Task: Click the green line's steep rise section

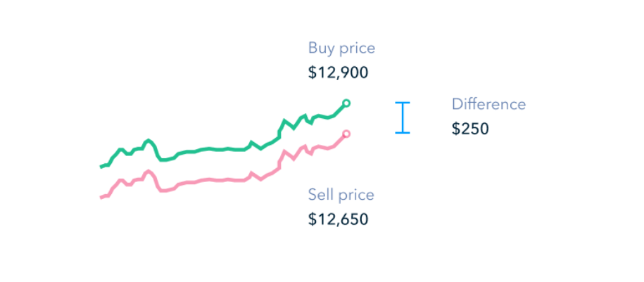Action: pos(282,129)
